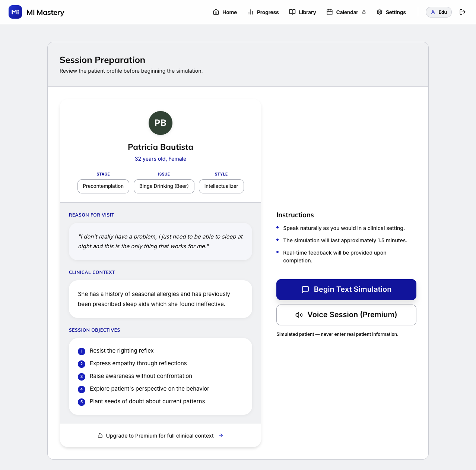The image size is (476, 470).
Task: Click the number 2 objective badge
Action: click(x=82, y=364)
